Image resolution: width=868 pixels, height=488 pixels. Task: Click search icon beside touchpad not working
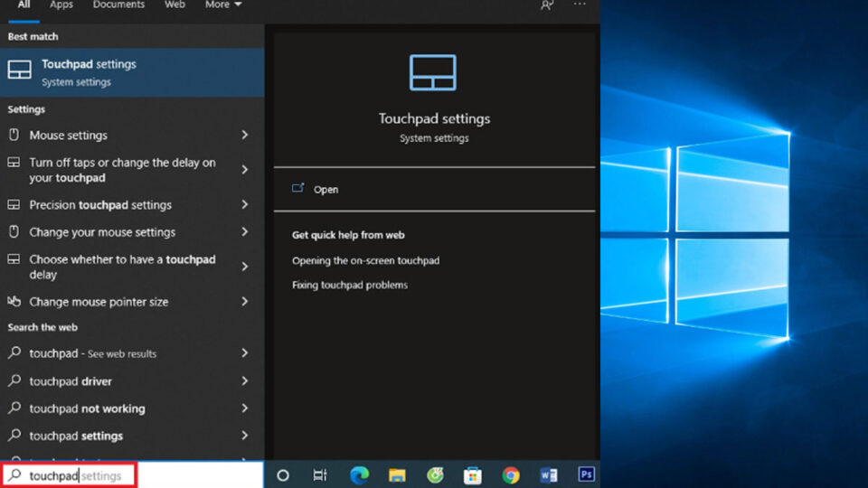[x=14, y=408]
